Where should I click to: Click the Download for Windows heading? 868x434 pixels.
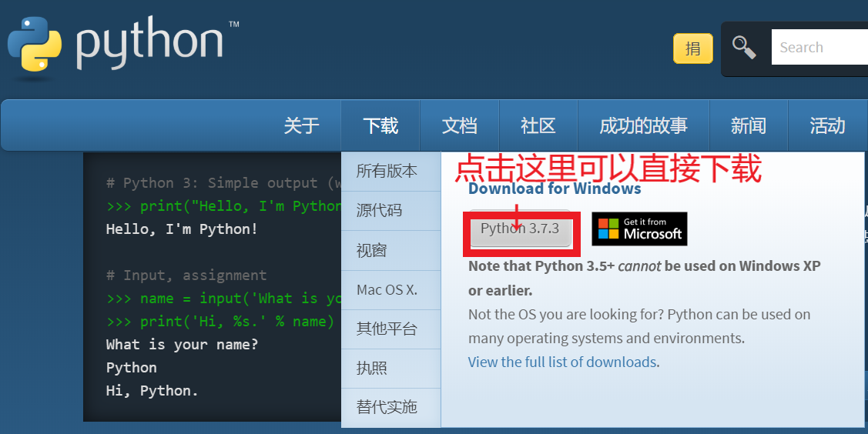(x=555, y=189)
